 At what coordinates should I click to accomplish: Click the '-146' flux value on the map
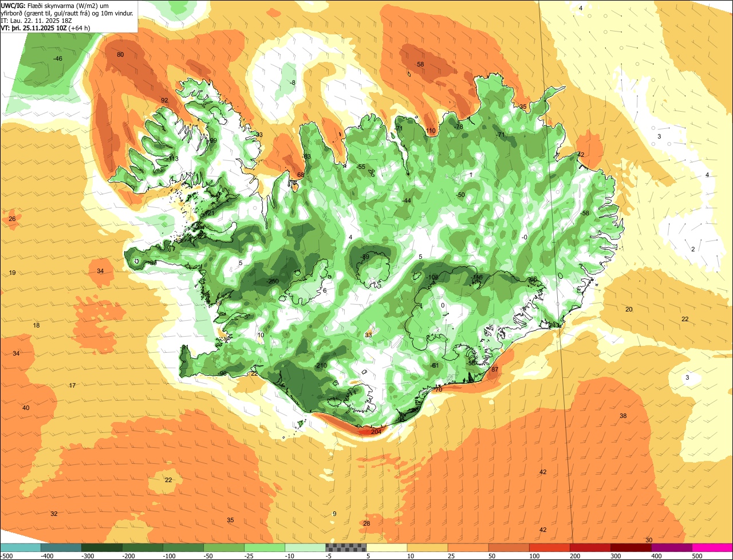(477, 277)
